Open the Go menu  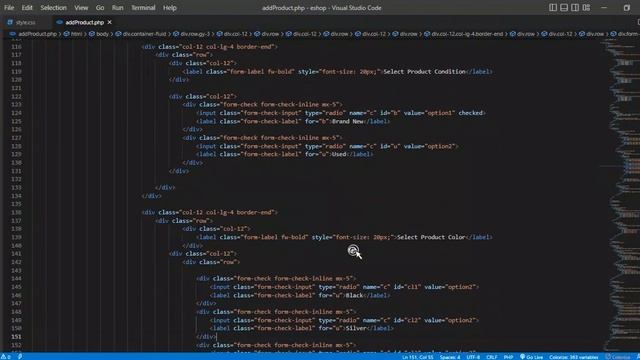pos(100,8)
